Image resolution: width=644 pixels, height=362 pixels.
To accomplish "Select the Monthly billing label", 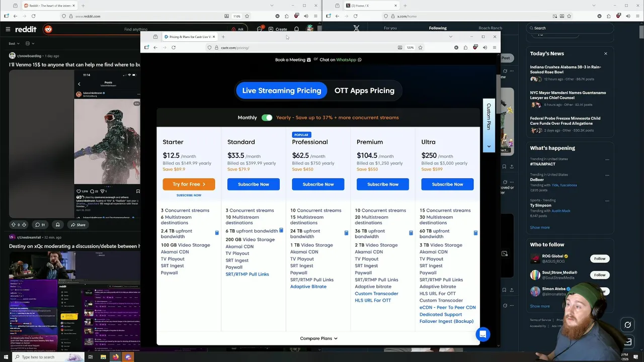I will click(247, 118).
